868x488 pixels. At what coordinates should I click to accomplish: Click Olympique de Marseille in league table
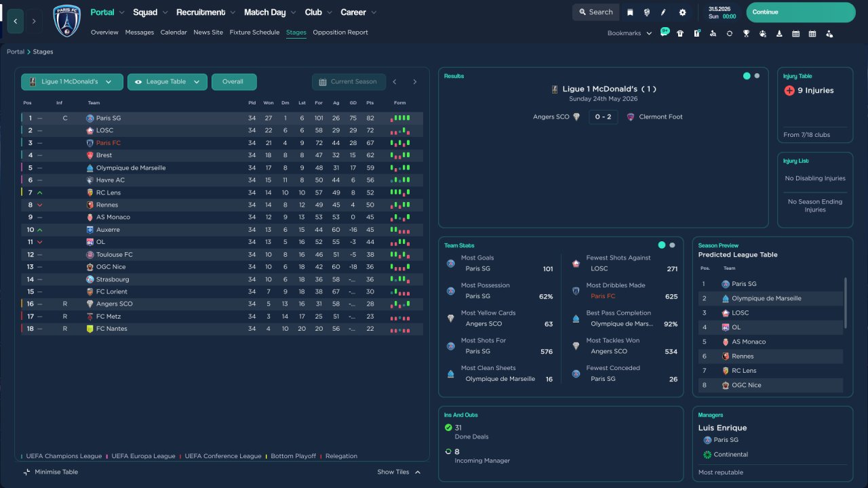pyautogui.click(x=131, y=168)
